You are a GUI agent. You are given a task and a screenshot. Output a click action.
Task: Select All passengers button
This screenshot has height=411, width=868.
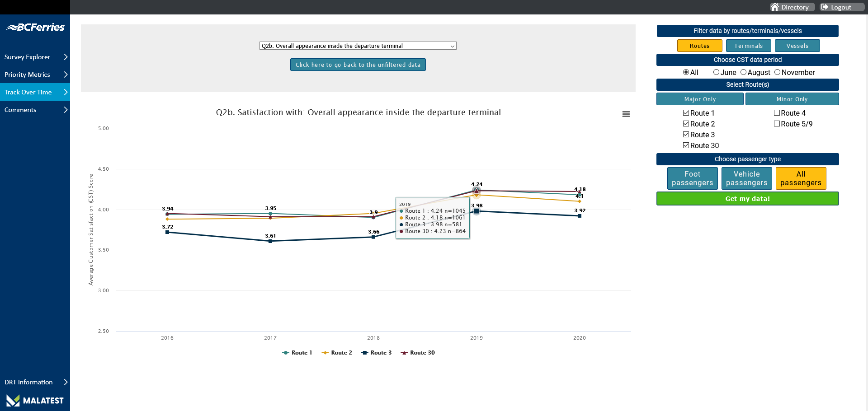(801, 178)
